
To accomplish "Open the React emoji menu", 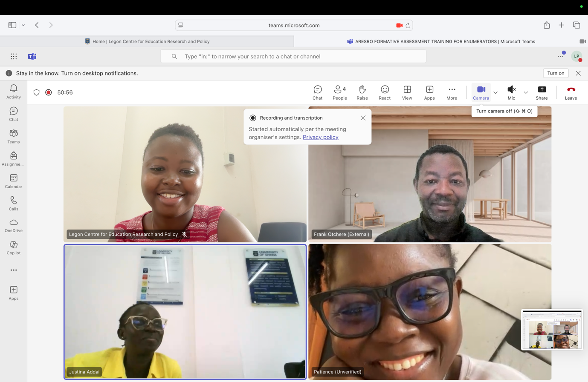I will point(384,92).
